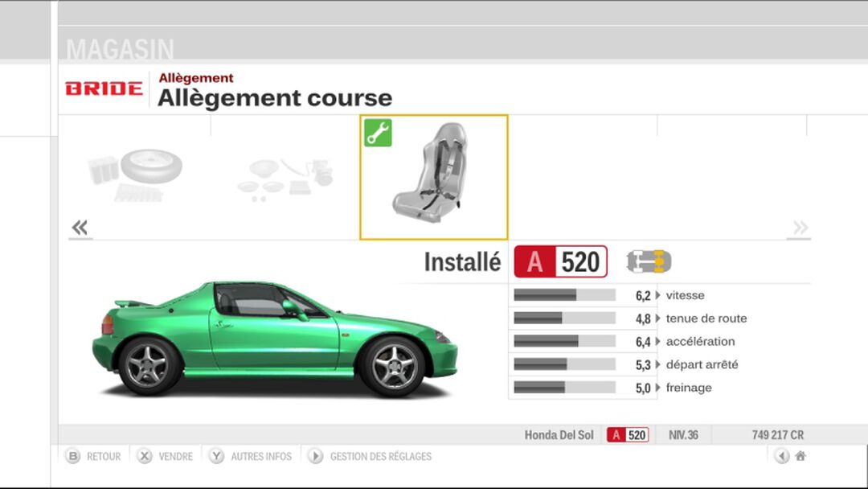Click the X button Vendre icon
Screen dimensions: 868x489
pos(145,456)
